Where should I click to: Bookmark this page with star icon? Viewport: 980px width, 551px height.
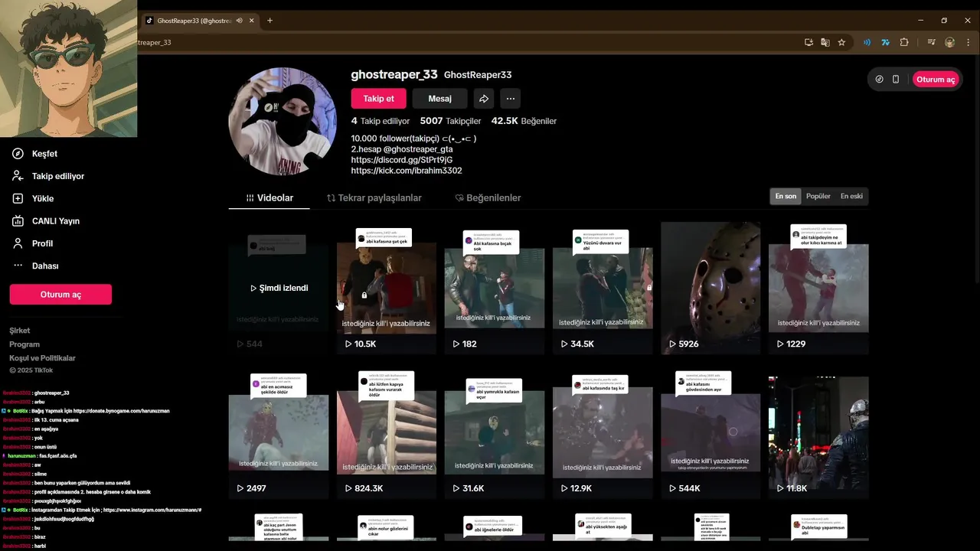(841, 42)
